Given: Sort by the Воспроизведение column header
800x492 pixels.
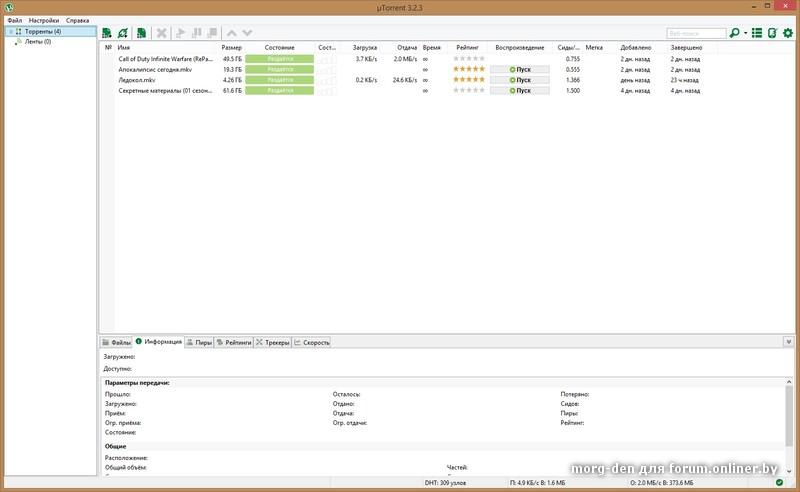Looking at the screenshot, I should [519, 47].
